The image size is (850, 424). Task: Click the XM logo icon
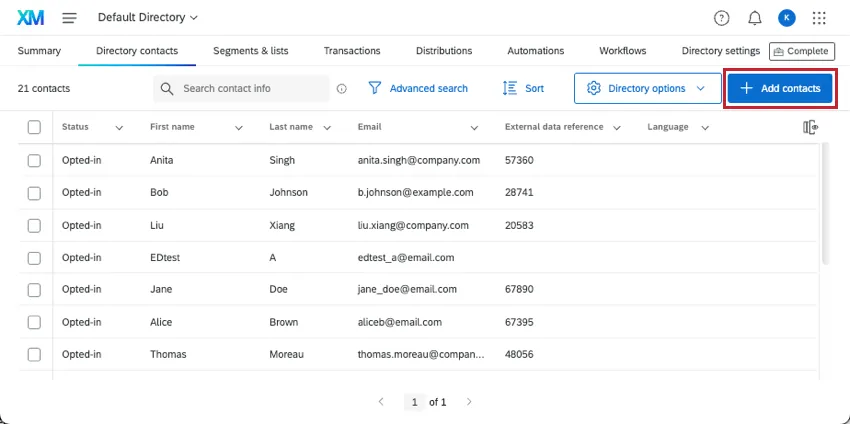31,18
